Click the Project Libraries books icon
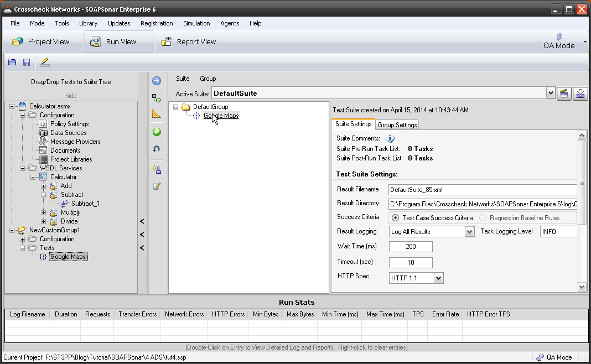Image resolution: width=591 pixels, height=364 pixels. coord(43,159)
